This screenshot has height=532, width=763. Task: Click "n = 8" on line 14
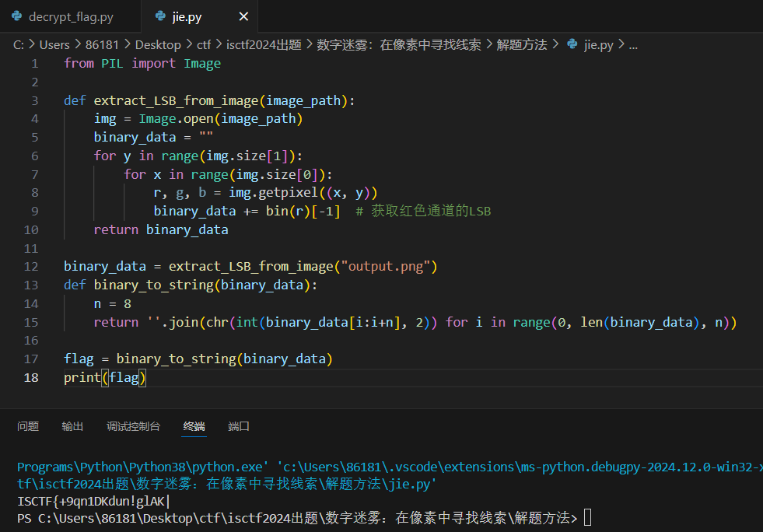113,303
